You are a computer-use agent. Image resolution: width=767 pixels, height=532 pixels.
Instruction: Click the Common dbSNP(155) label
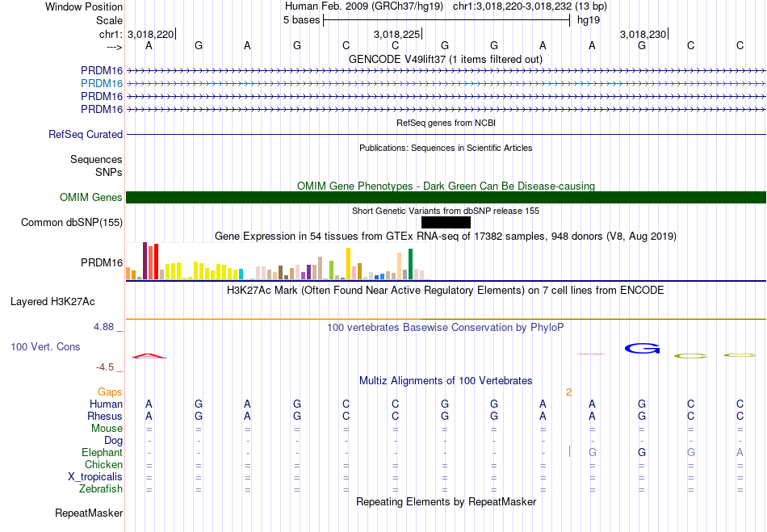click(71, 223)
